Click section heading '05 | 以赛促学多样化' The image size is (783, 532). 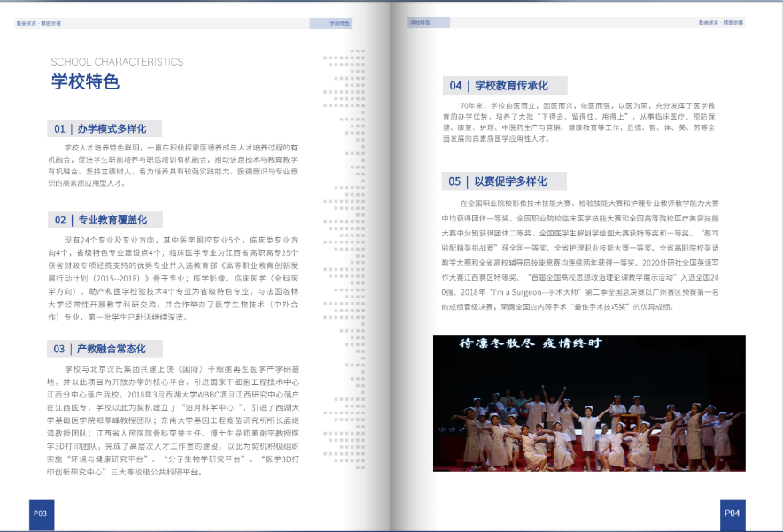click(504, 181)
